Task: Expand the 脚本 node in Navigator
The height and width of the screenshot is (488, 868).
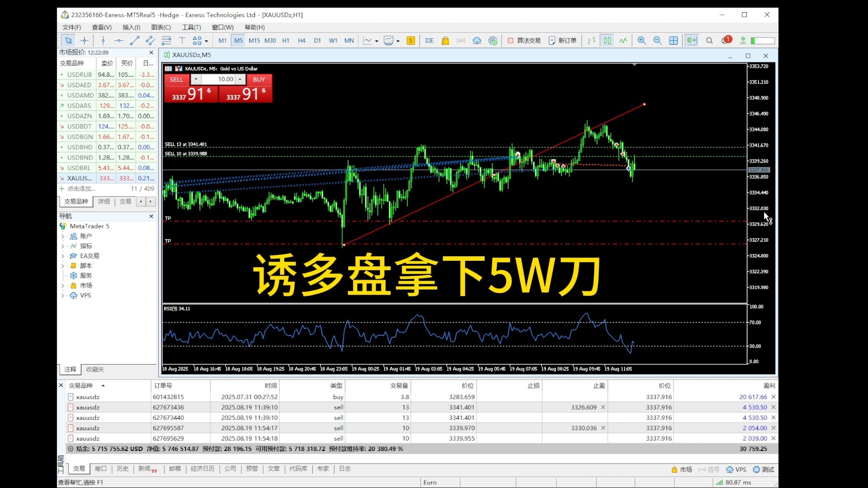Action: point(62,266)
